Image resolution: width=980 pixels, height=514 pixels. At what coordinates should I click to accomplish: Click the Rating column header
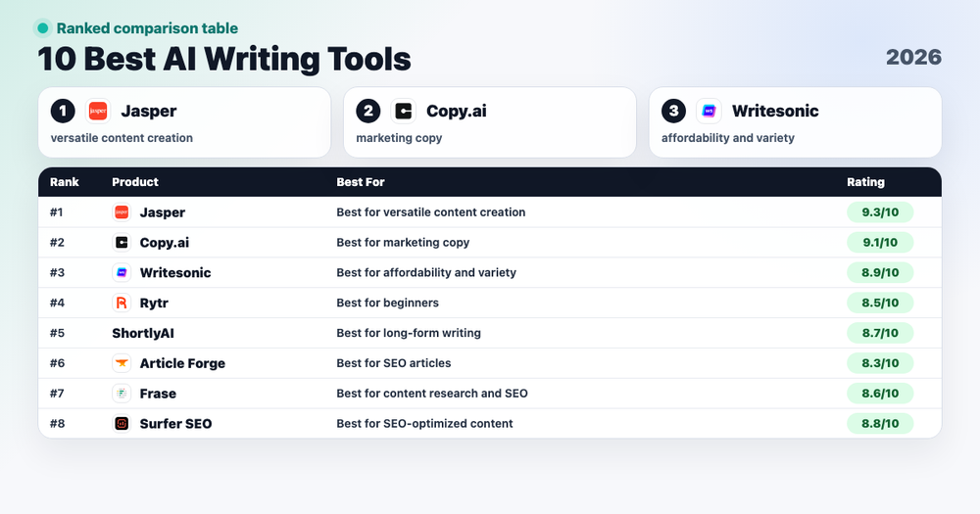(x=865, y=182)
